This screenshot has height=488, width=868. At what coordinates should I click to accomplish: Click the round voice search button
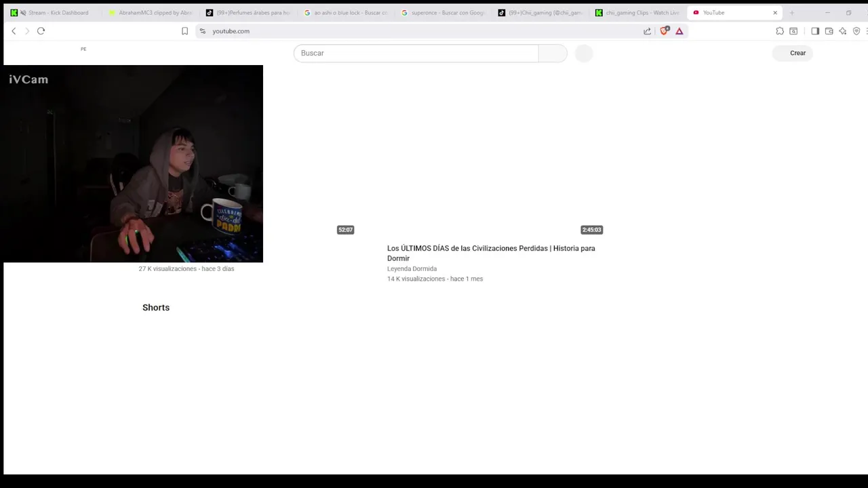pos(584,53)
